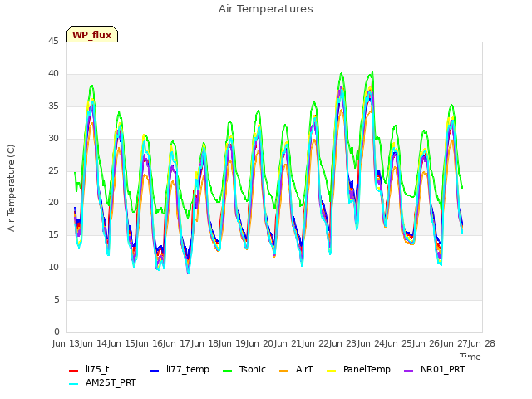Click the red li75_t legend marker
This screenshot has width=532, height=399.
coord(74,371)
